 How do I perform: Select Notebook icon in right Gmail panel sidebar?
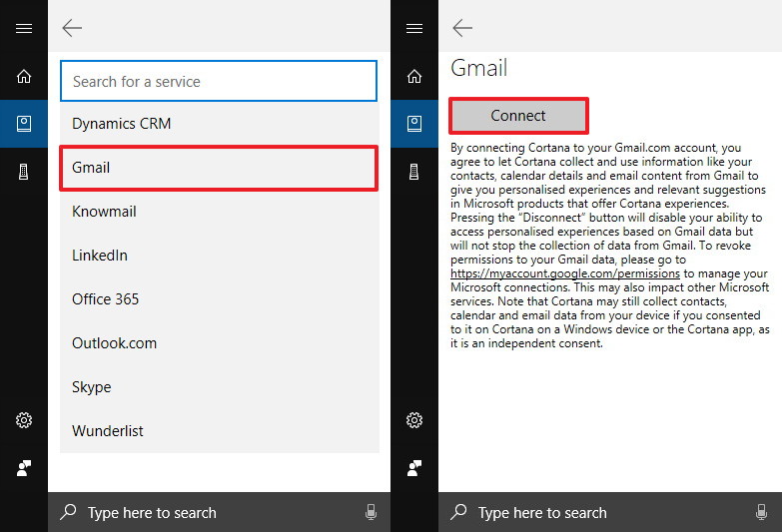tap(414, 124)
